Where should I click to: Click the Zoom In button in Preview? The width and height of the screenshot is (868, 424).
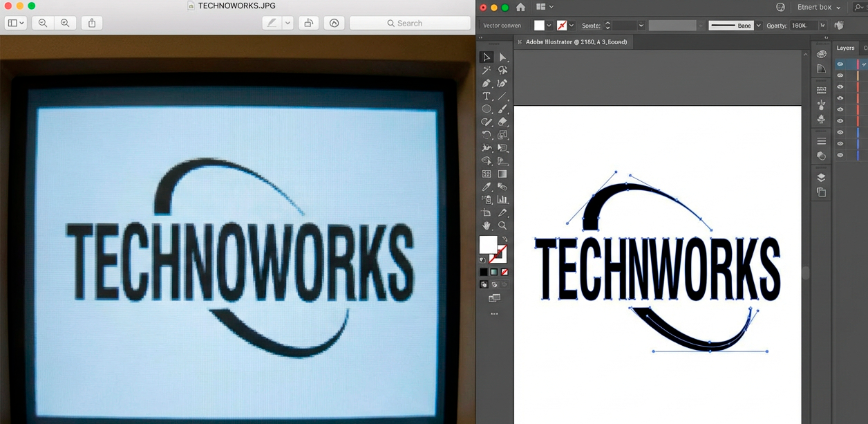(x=65, y=24)
